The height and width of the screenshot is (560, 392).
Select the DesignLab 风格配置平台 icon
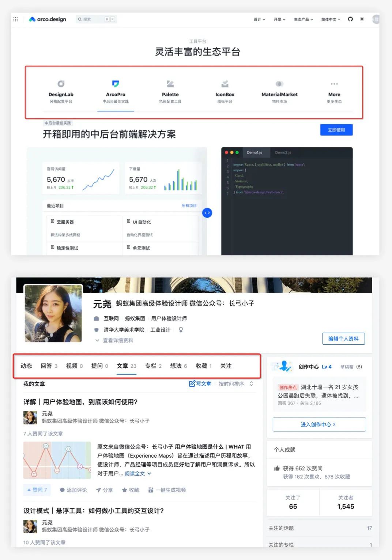[x=61, y=84]
